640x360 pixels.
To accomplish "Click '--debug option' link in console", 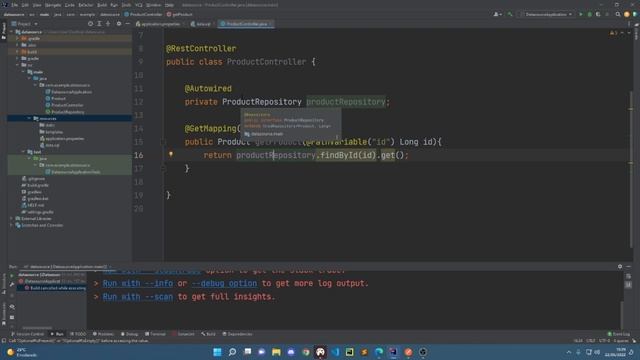I will (x=224, y=283).
